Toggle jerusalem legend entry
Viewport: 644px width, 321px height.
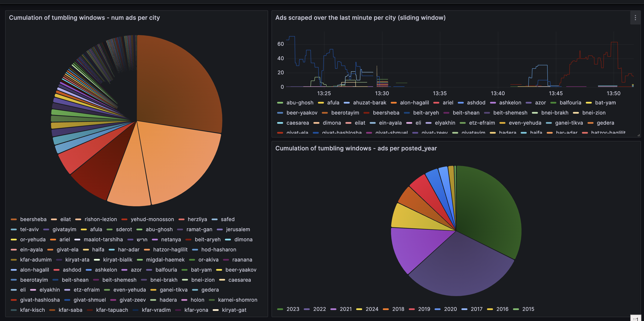pyautogui.click(x=238, y=229)
